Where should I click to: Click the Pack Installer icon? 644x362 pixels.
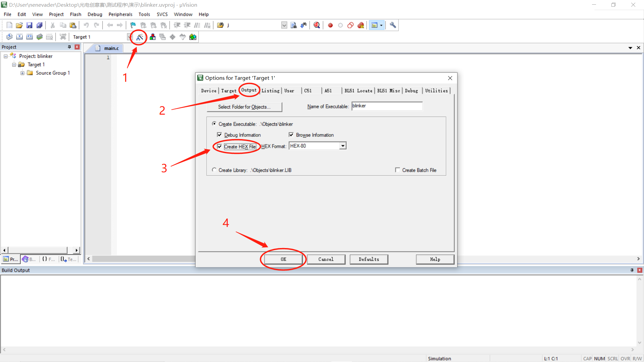tap(193, 37)
